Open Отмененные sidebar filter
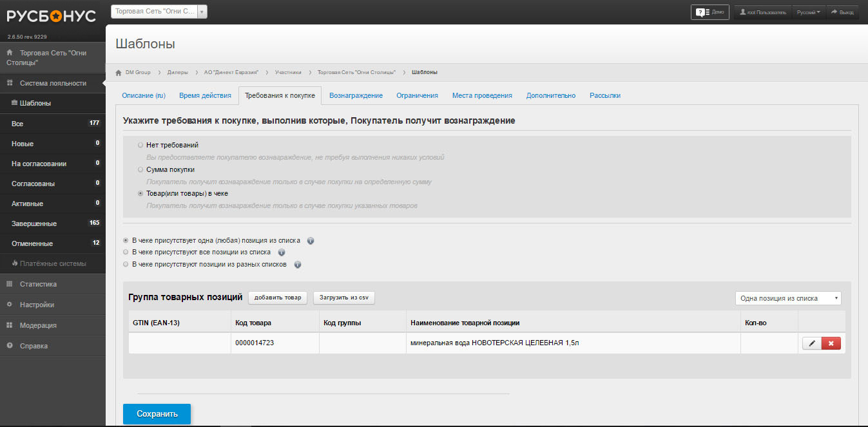The width and height of the screenshot is (868, 427). coord(52,243)
